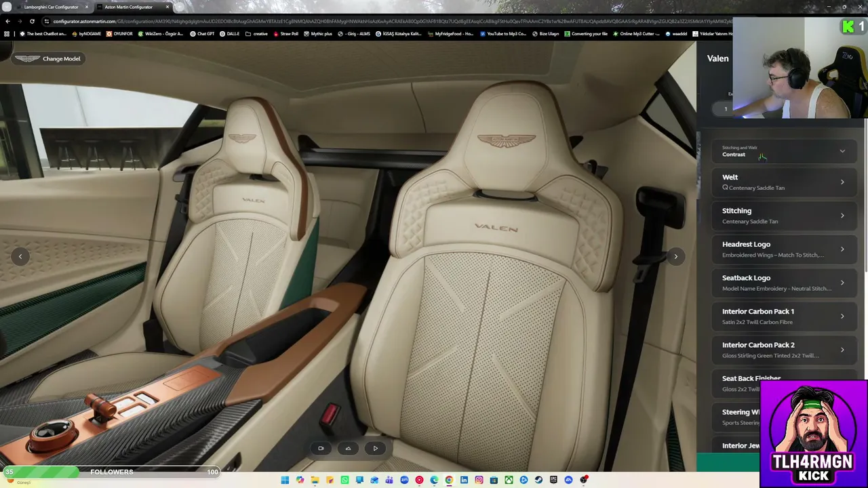Image resolution: width=868 pixels, height=488 pixels.
Task: Open the Mythic plus bookmark
Action: click(318, 34)
